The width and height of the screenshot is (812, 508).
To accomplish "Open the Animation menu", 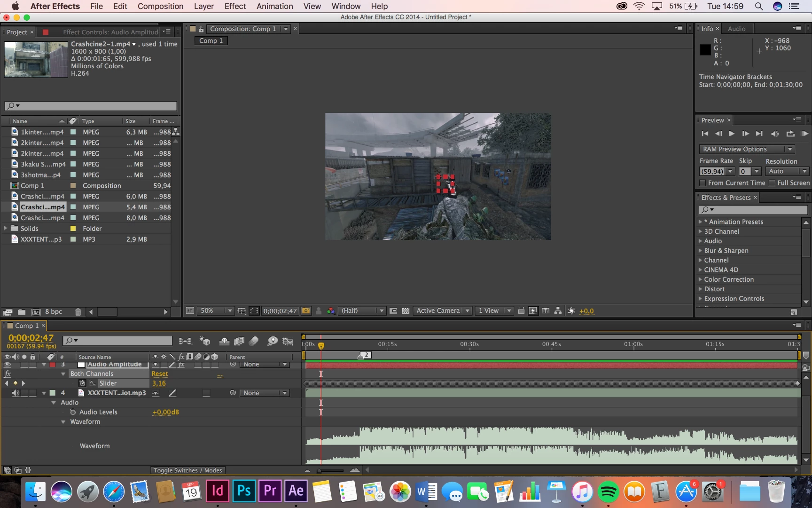I will (x=275, y=6).
